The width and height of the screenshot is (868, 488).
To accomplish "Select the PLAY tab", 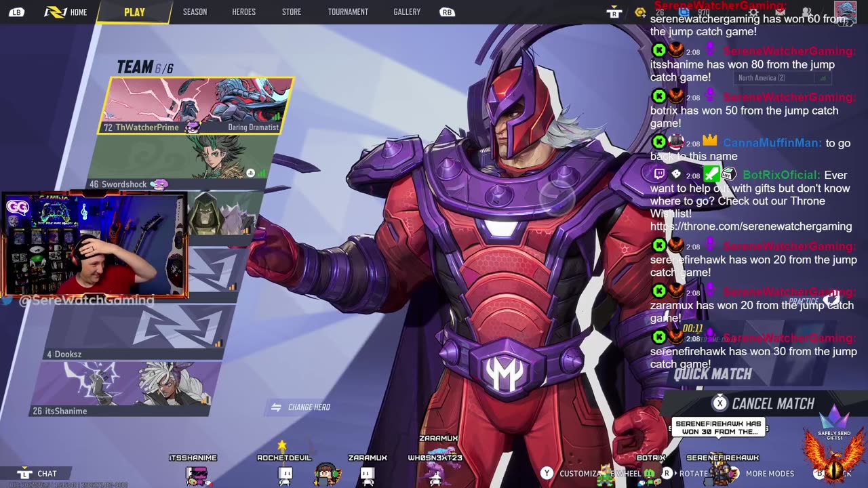I will point(134,12).
